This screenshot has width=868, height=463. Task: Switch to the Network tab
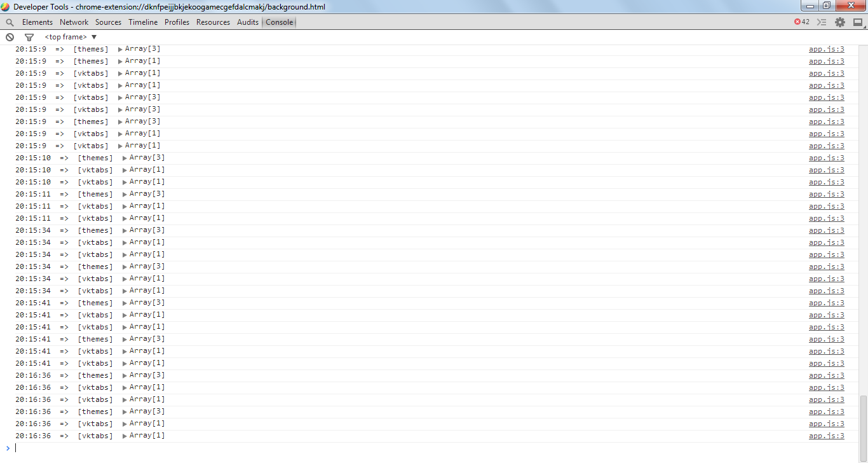click(x=74, y=22)
